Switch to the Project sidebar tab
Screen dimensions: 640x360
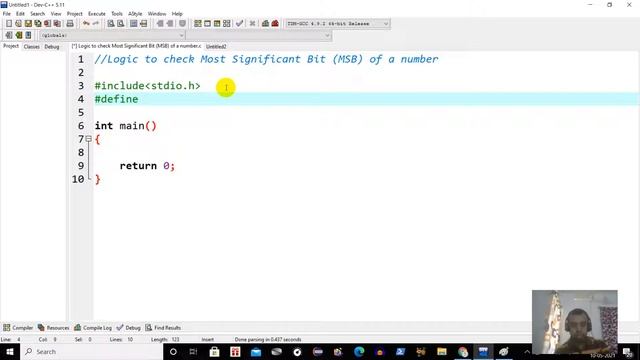tap(11, 46)
